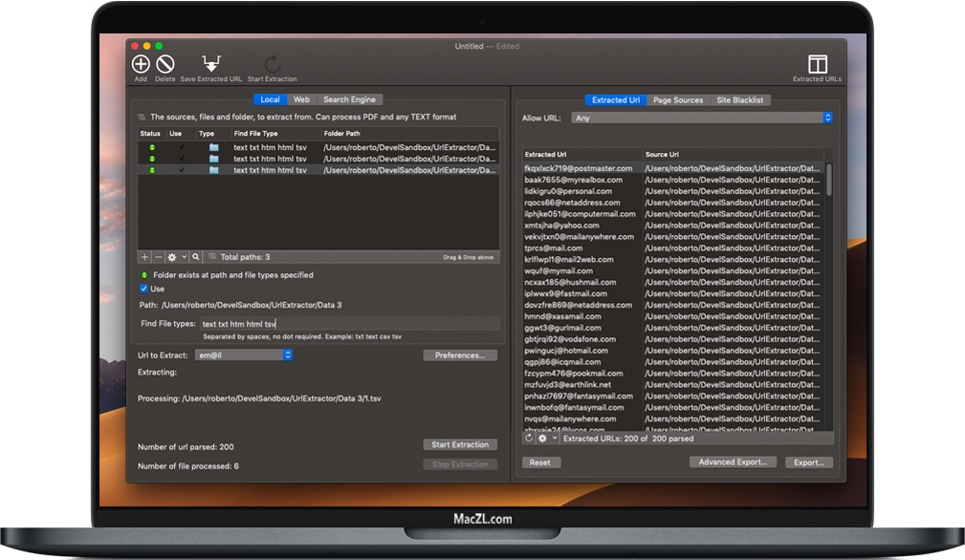Screen dimensions: 965x560
Task: Click the Add source icon
Action: coord(140,64)
